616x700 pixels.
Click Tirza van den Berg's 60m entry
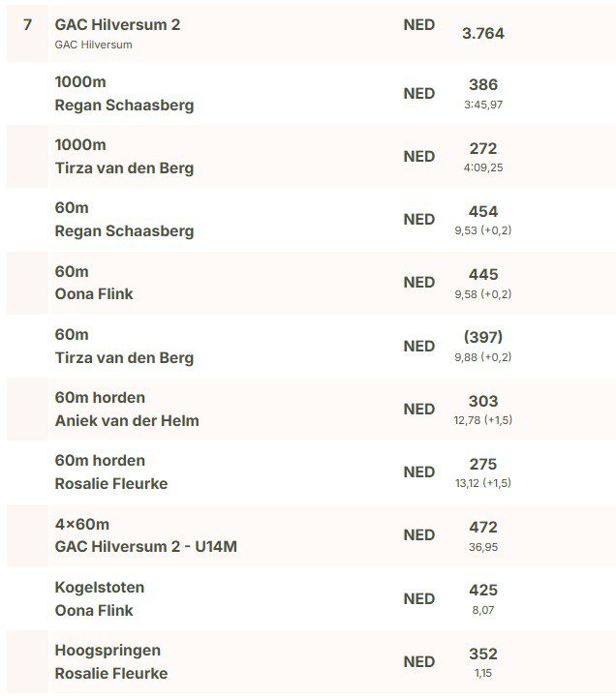124,357
